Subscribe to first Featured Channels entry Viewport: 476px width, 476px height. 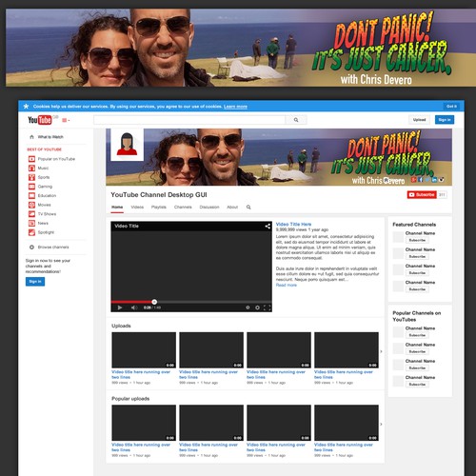click(x=417, y=240)
